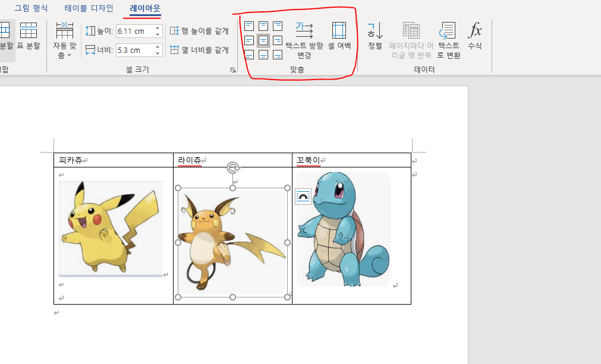Screen dimensions: 601x364
Task: Align cell content center right
Action: (x=278, y=40)
